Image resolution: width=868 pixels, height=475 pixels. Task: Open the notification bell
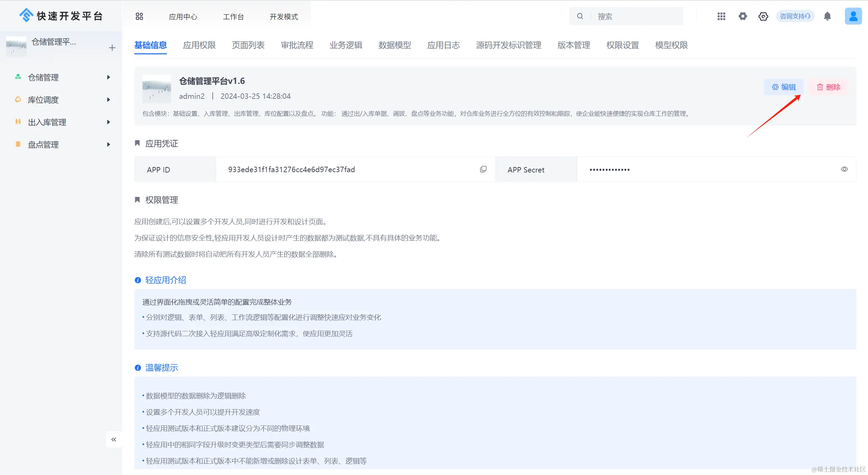[x=827, y=16]
